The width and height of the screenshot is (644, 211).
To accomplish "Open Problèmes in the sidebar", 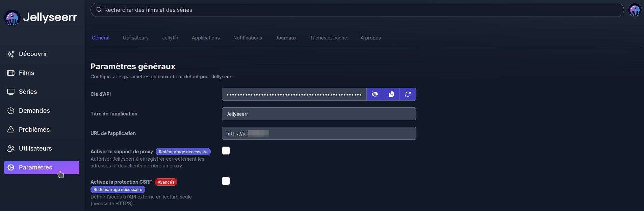I will click(42, 130).
